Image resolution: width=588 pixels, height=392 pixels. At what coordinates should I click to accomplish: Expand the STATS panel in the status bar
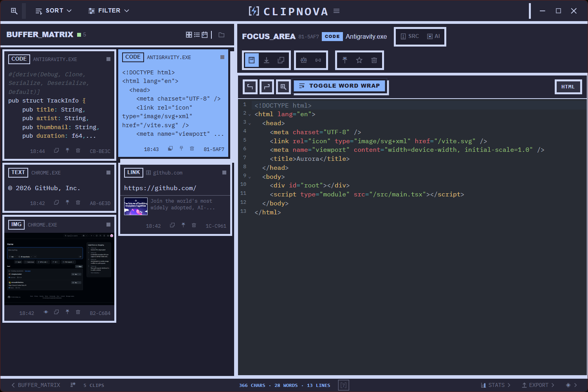click(496, 385)
